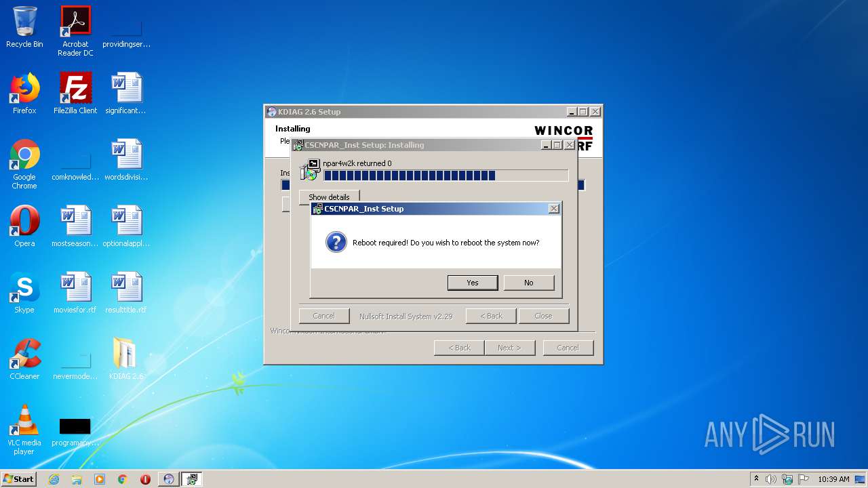This screenshot has width=868, height=488.
Task: Click Cancel in KDIAG 2.6 Setup
Action: [568, 348]
